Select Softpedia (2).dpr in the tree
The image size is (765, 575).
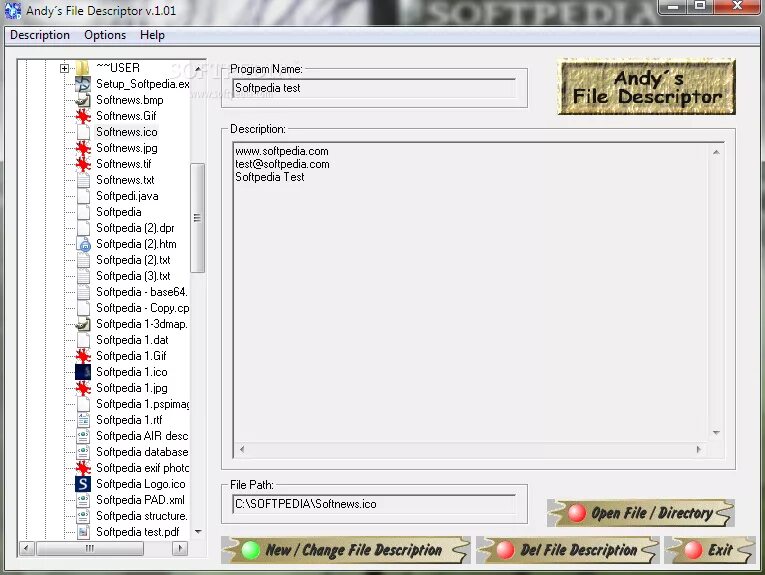(135, 228)
